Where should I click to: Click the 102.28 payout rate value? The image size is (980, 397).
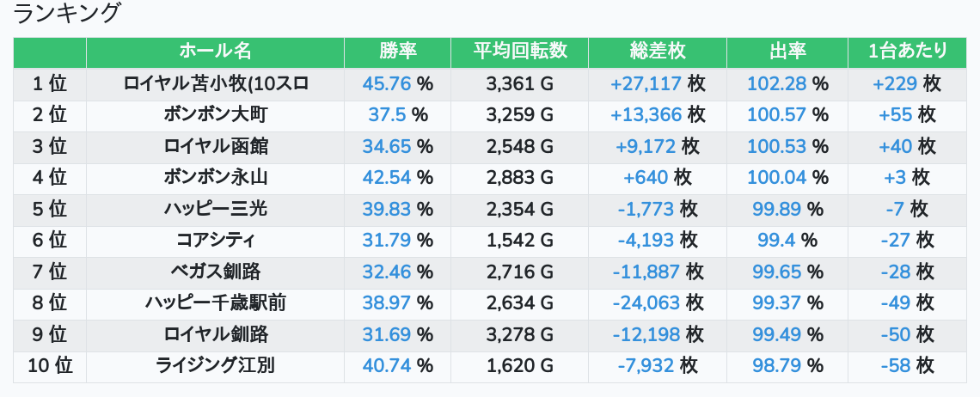pos(776,84)
